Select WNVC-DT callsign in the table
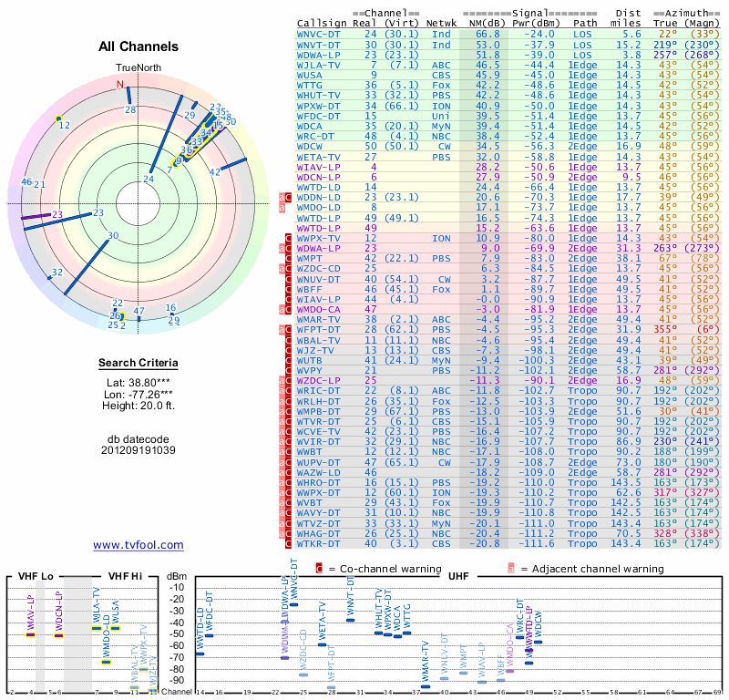Image resolution: width=729 pixels, height=700 pixels. click(318, 35)
